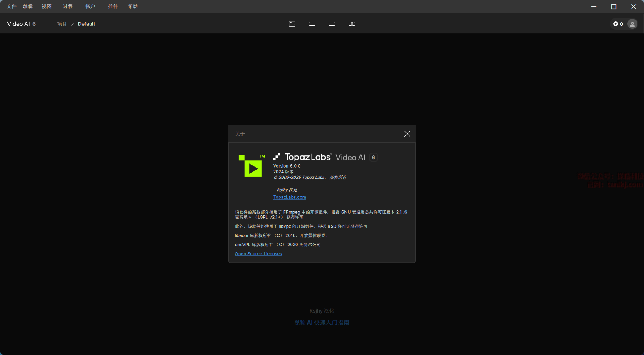Open the 文件 menu

(x=12, y=6)
